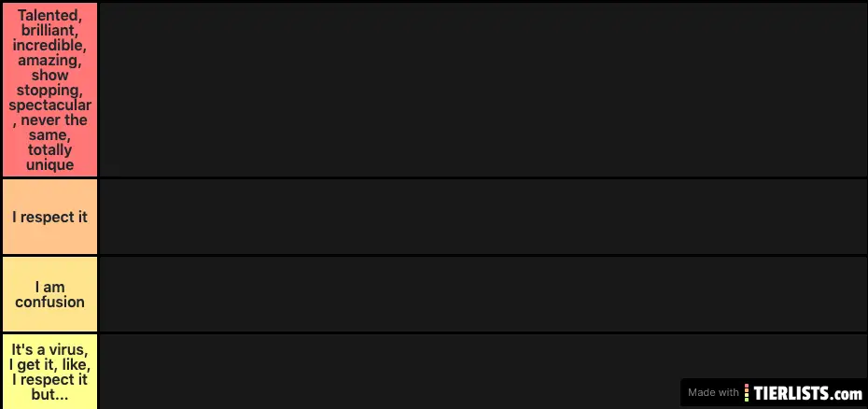868x409 pixels.
Task: Click the empty row beside "It's a virus" label
Action: (387, 372)
